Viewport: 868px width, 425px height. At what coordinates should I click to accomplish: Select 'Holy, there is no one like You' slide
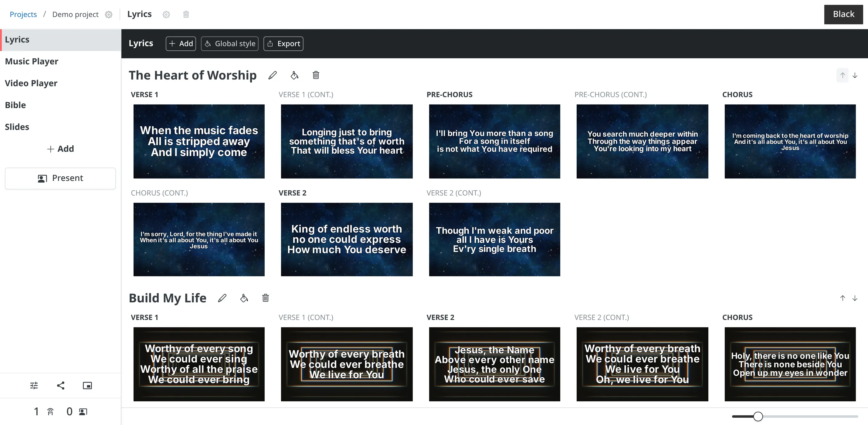point(790,364)
